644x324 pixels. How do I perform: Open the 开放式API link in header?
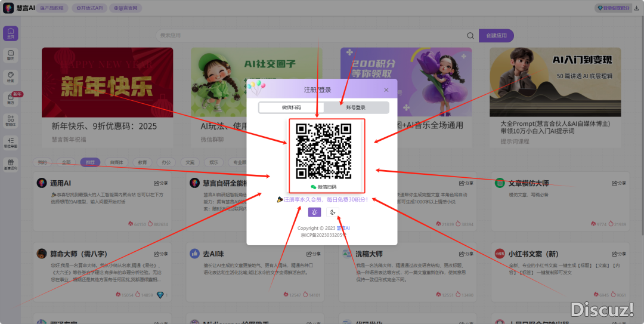coord(89,8)
